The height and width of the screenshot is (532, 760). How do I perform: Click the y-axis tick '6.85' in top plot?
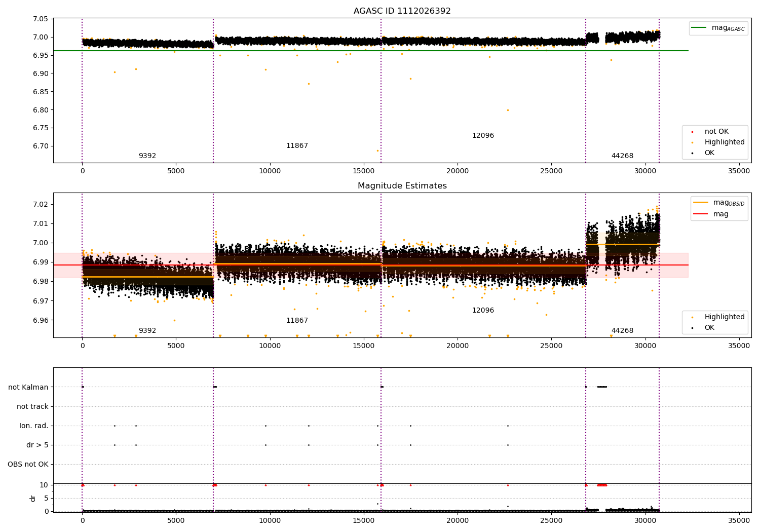tap(41, 92)
